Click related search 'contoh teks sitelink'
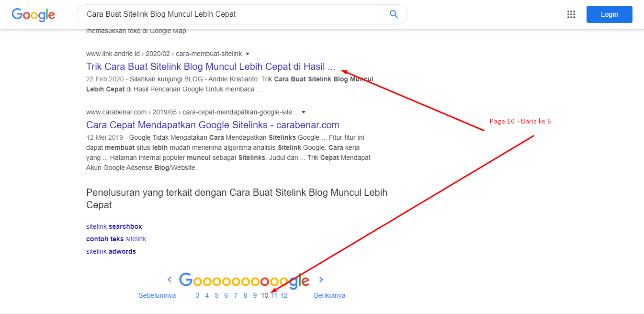 (x=116, y=239)
